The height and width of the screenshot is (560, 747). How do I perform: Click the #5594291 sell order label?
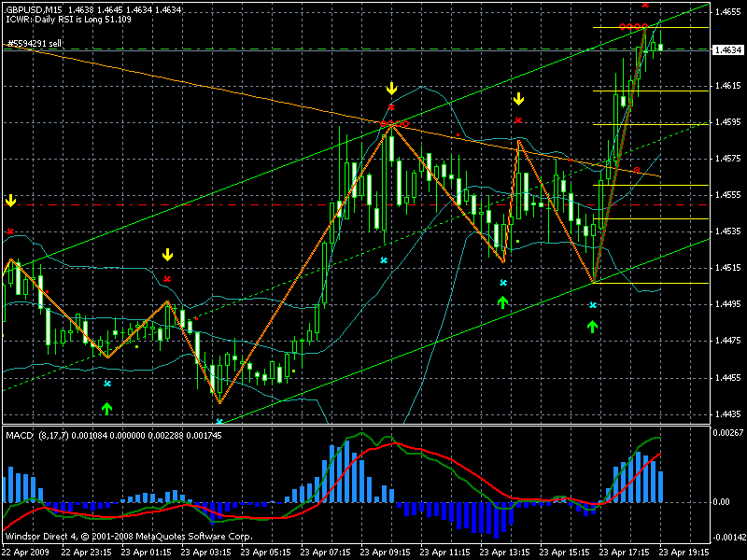tap(35, 43)
